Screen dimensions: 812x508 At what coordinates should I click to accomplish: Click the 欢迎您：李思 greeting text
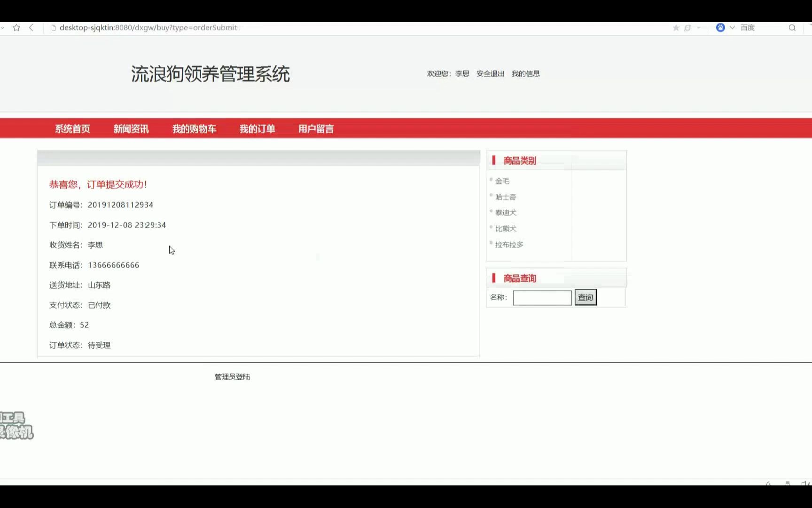pos(448,74)
